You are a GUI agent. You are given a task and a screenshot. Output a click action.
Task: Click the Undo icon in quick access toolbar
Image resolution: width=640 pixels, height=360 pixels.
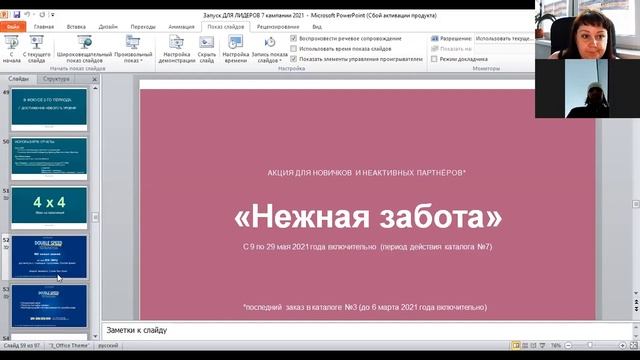pyautogui.click(x=27, y=15)
